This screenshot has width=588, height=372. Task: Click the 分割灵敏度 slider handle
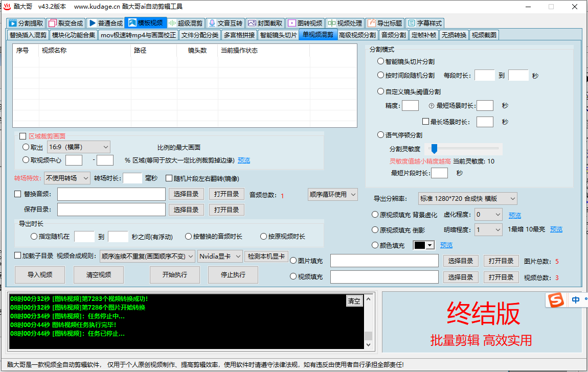(x=434, y=149)
